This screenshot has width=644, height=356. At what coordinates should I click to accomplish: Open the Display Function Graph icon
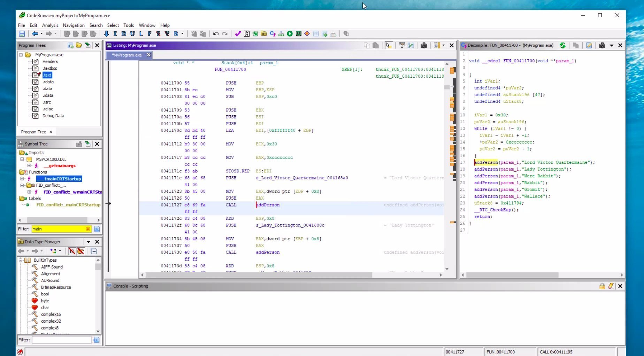281,34
